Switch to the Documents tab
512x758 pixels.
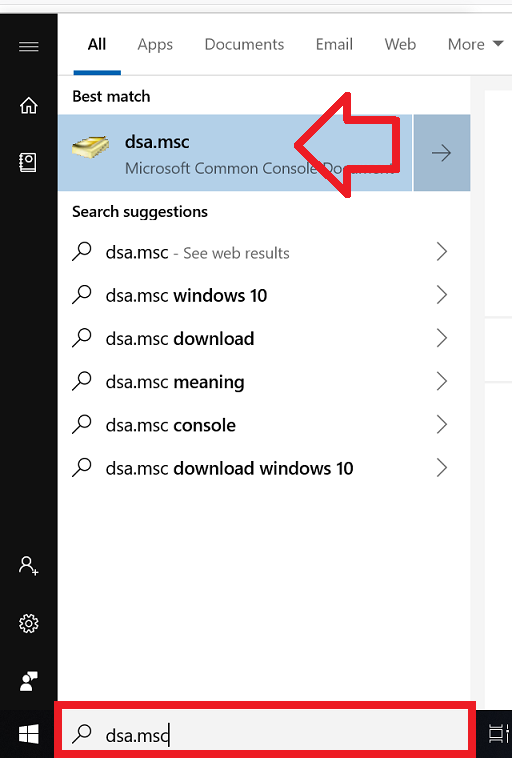pos(244,44)
